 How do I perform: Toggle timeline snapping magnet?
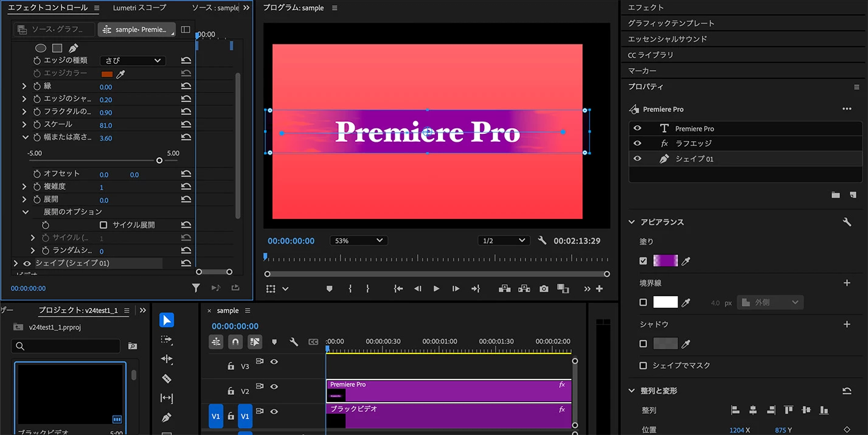[235, 342]
